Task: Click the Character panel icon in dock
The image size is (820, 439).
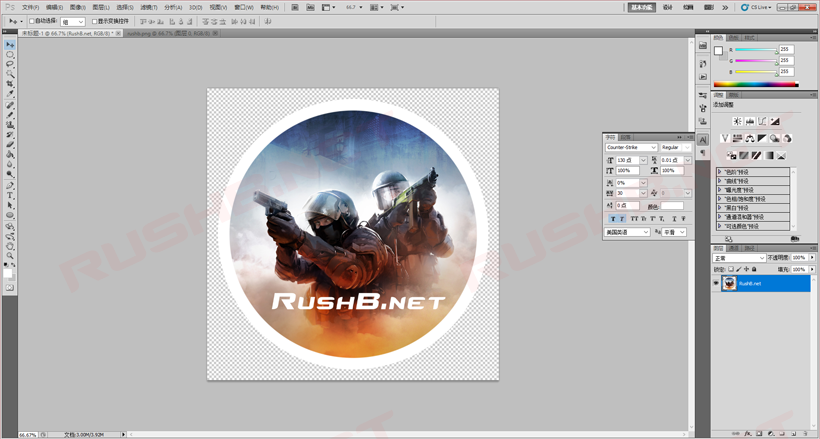Action: tap(702, 140)
